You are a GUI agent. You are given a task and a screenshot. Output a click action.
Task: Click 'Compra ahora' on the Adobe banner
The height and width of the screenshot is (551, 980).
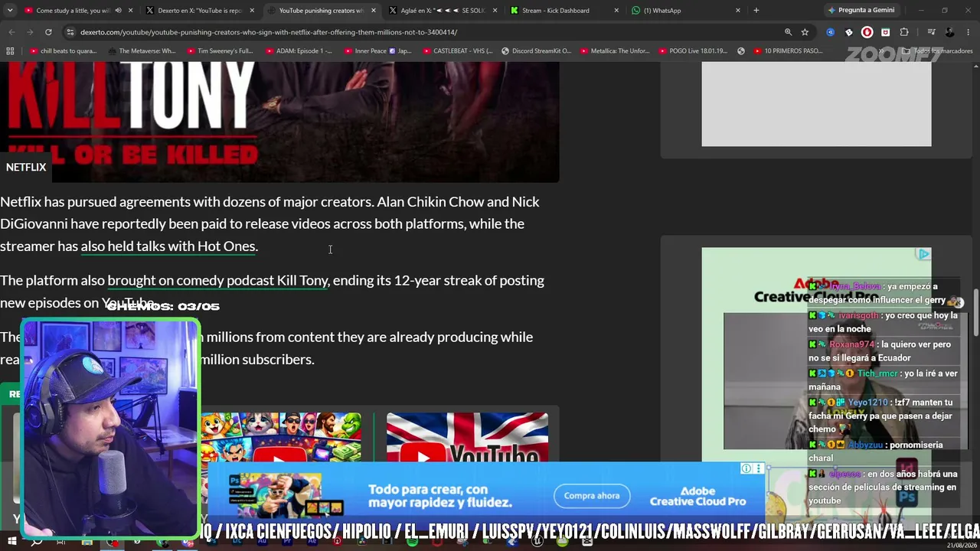592,496
